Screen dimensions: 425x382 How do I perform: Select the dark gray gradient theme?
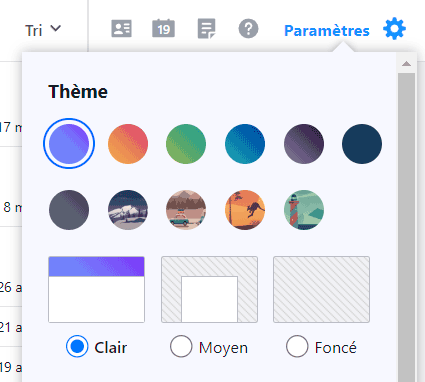69,210
